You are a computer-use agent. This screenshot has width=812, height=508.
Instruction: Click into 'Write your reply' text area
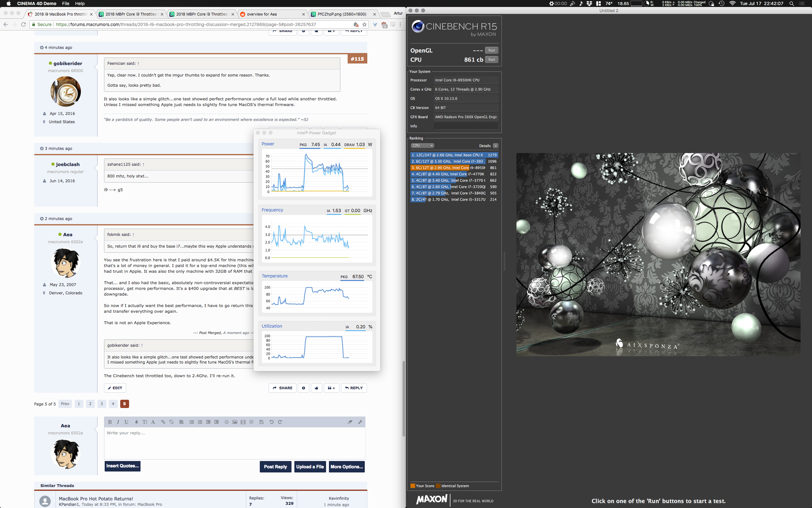pyautogui.click(x=234, y=443)
